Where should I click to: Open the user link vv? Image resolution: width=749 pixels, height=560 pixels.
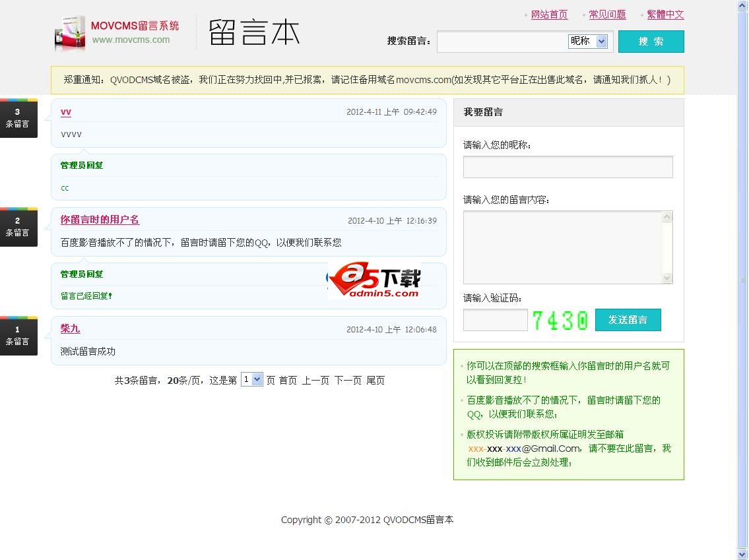pos(66,112)
